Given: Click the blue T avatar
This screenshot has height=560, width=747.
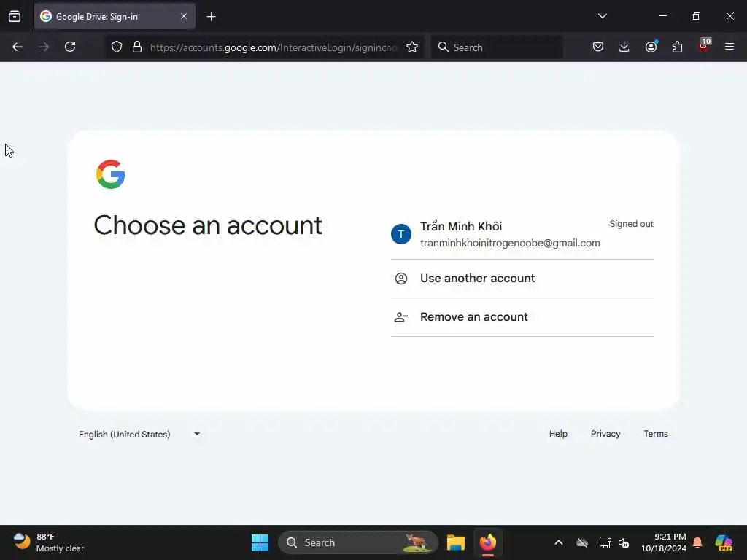Looking at the screenshot, I should [x=401, y=234].
